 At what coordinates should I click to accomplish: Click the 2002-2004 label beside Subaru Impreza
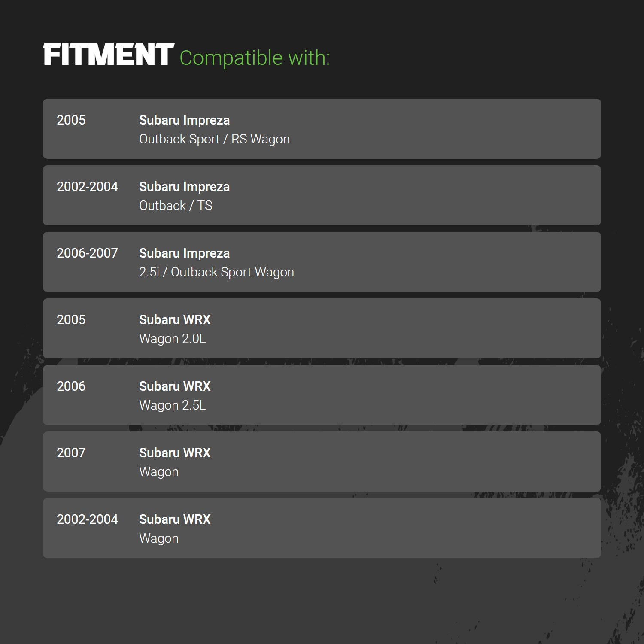(87, 187)
